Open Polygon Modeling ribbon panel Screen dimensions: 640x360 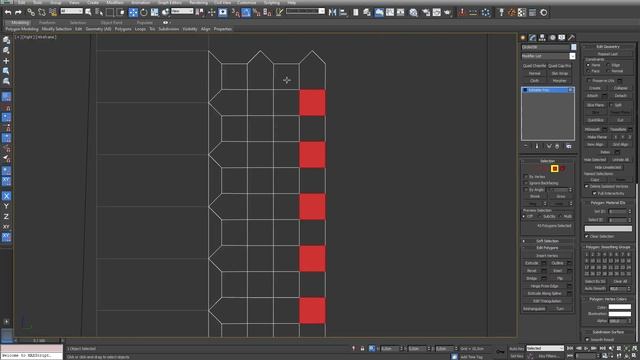tap(22, 29)
